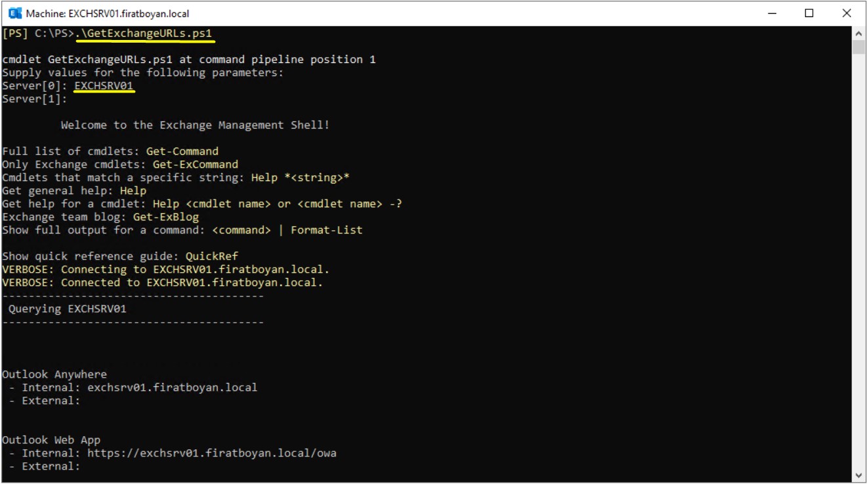Click 'Welcome to the Exchange Management Shell!' text
Image resolution: width=868 pixels, height=484 pixels.
195,125
